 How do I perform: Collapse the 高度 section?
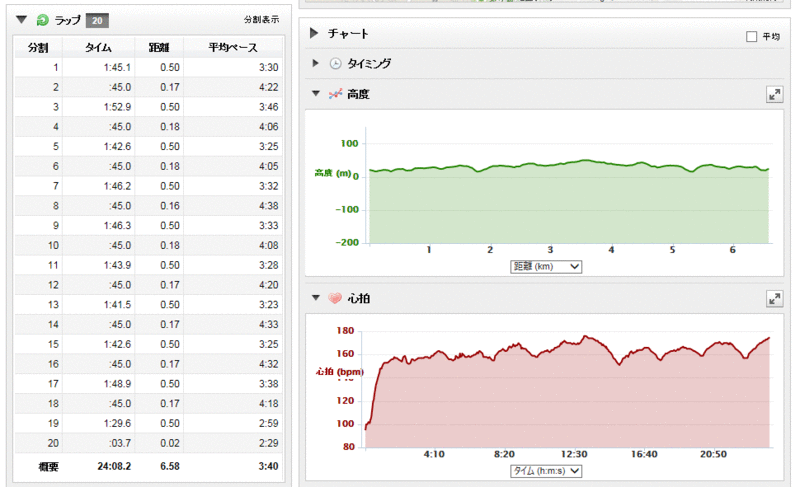pyautogui.click(x=315, y=94)
